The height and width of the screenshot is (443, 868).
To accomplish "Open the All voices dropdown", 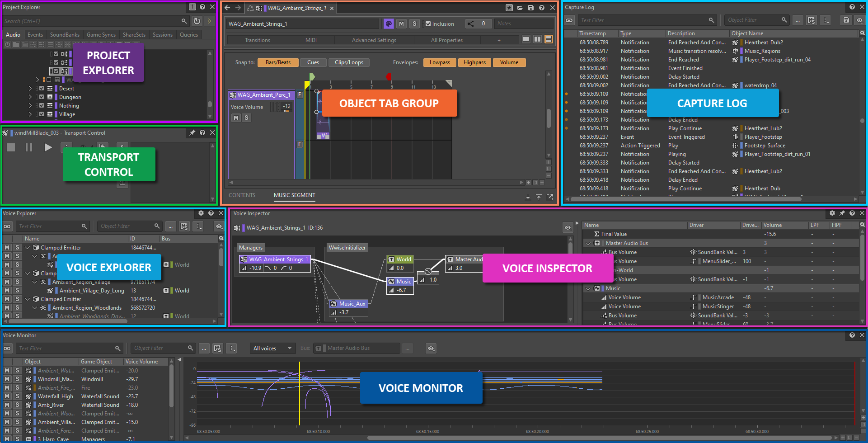I will point(272,349).
